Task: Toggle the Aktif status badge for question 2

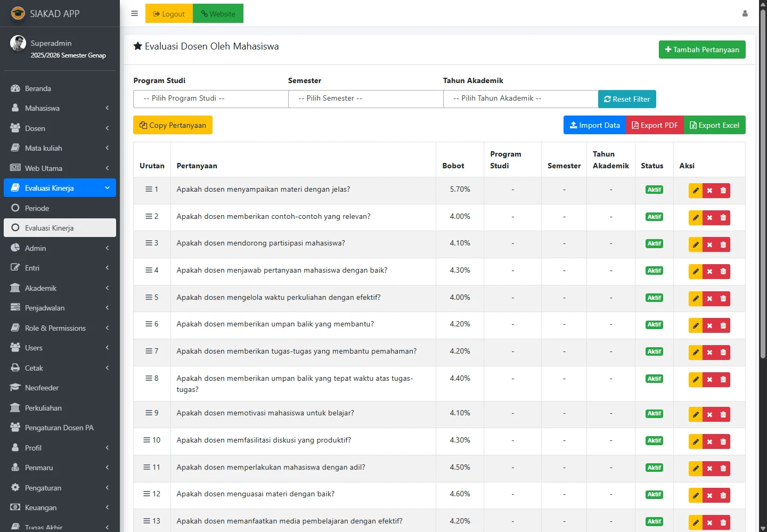Action: (x=654, y=217)
